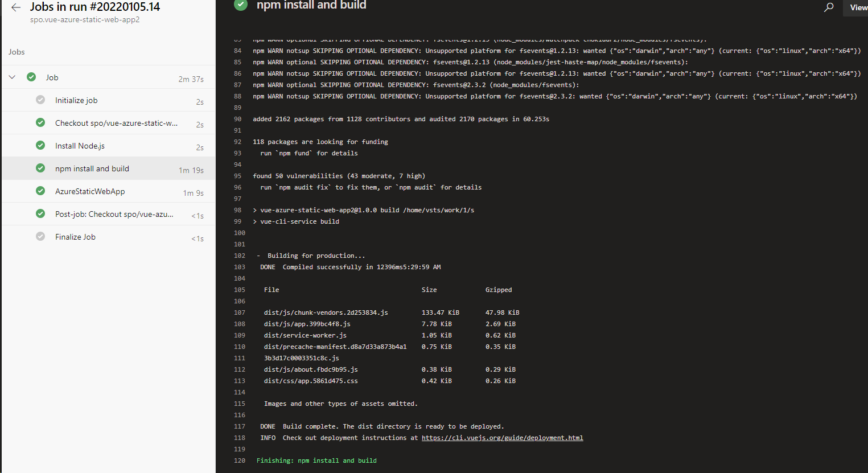The image size is (868, 473).
Task: Collapse the Job tree chevron
Action: (x=12, y=77)
